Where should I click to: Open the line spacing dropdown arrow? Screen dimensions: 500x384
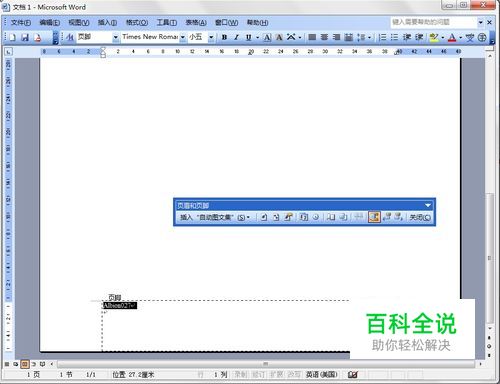click(369, 37)
